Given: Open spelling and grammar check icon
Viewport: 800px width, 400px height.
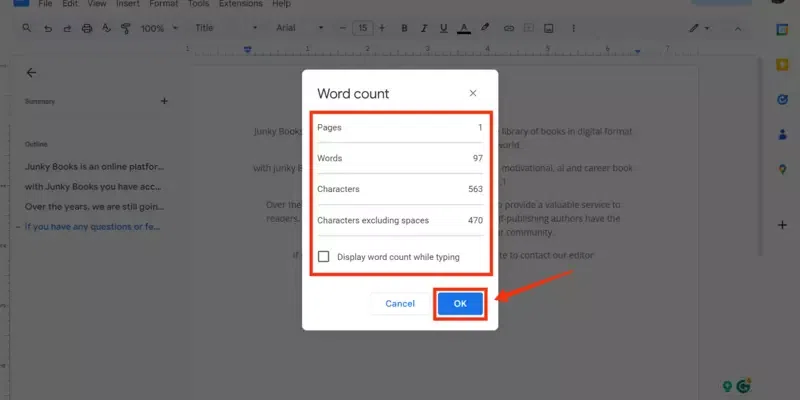Looking at the screenshot, I should (106, 28).
